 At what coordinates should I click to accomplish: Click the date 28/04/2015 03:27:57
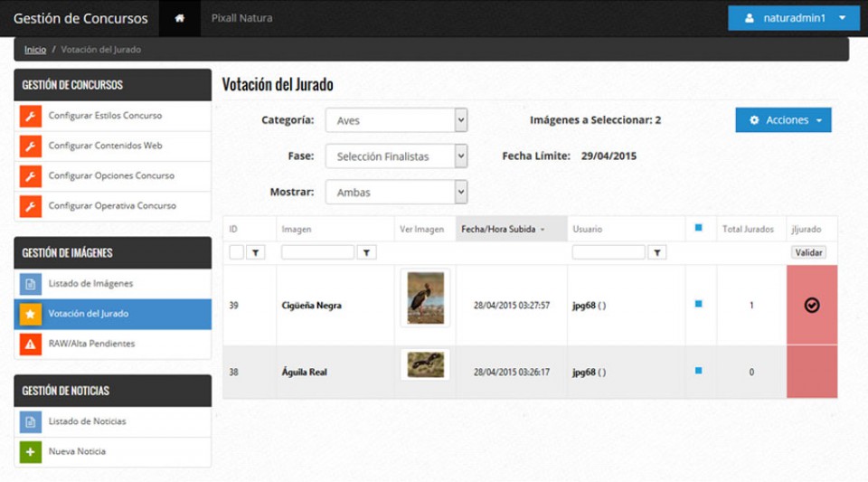point(512,306)
